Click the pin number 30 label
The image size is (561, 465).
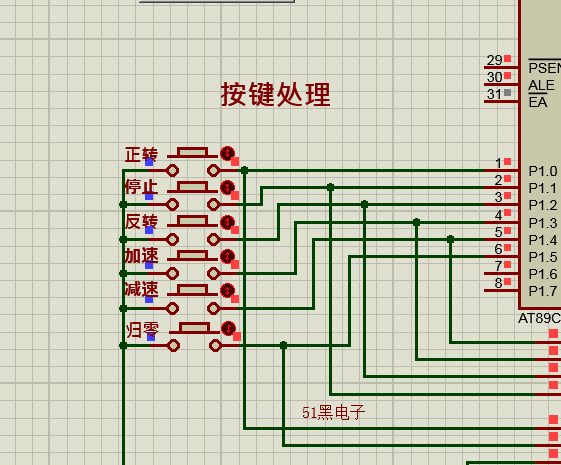(494, 77)
